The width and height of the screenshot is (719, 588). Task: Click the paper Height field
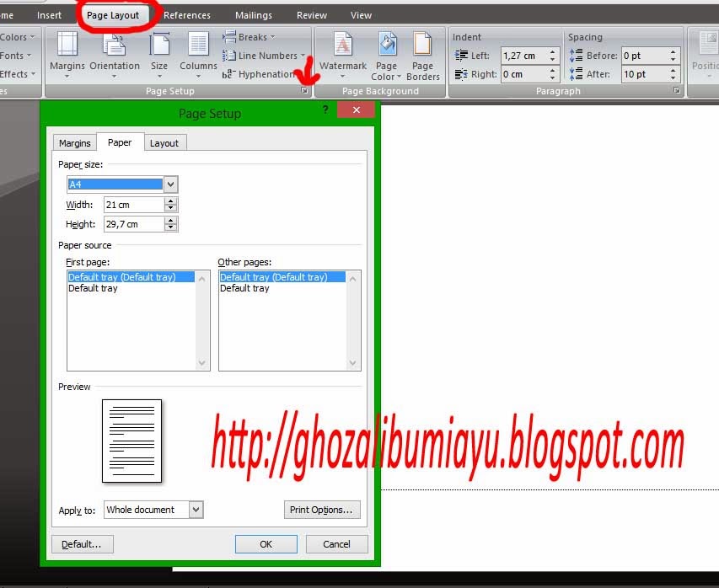pyautogui.click(x=134, y=224)
